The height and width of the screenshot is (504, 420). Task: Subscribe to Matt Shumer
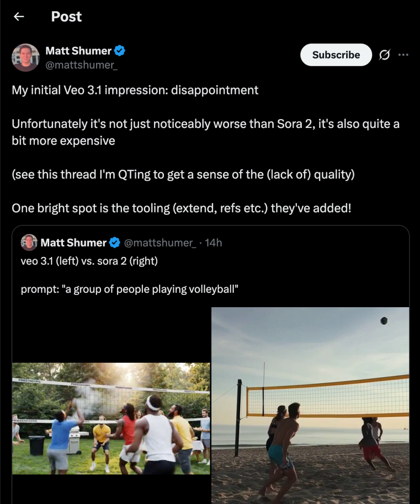click(336, 55)
